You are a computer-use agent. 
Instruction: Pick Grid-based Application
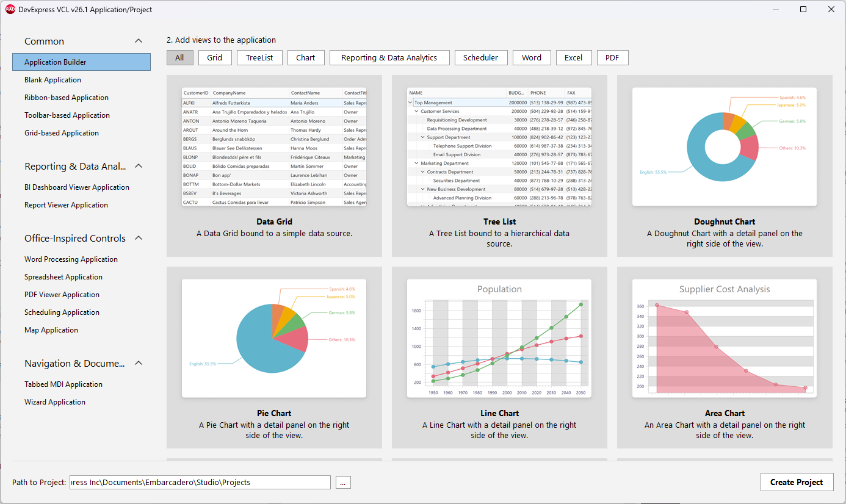point(81,133)
